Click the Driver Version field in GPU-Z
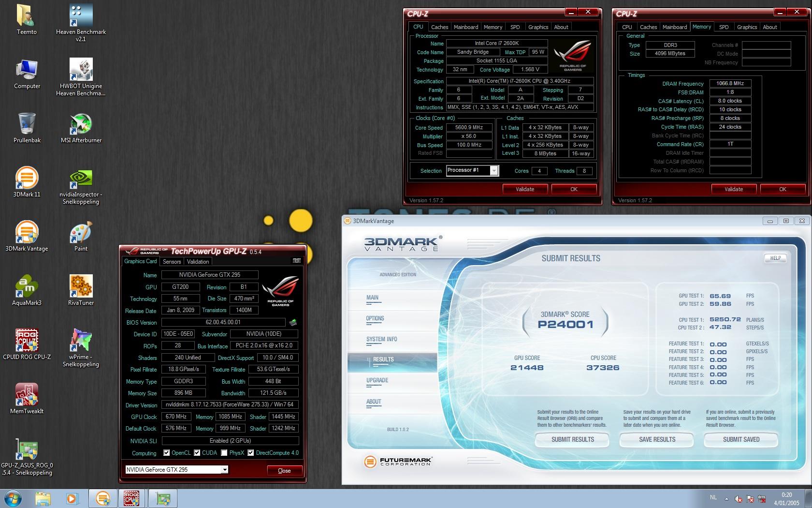The image size is (812, 508). 230,404
